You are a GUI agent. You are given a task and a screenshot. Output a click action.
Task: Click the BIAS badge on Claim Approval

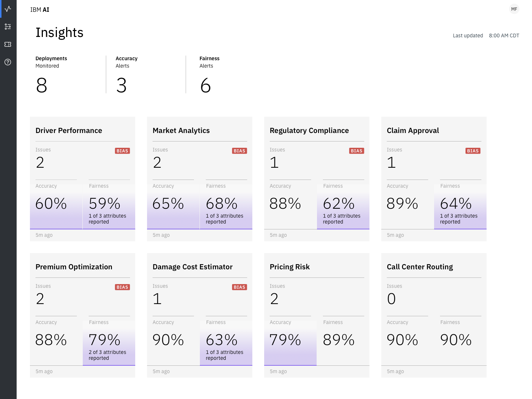[x=473, y=151]
